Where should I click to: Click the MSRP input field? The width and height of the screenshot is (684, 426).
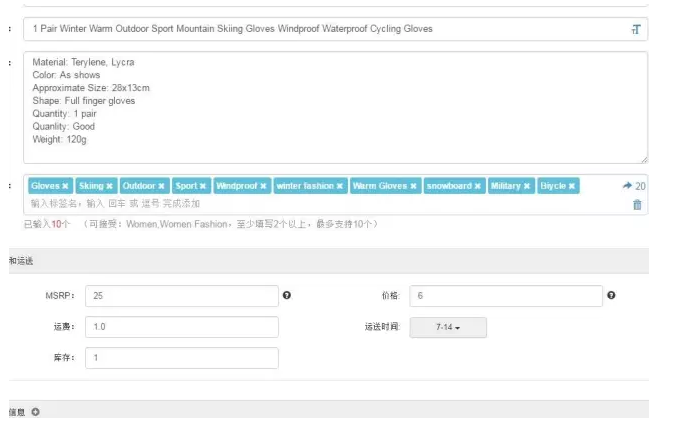click(x=181, y=296)
